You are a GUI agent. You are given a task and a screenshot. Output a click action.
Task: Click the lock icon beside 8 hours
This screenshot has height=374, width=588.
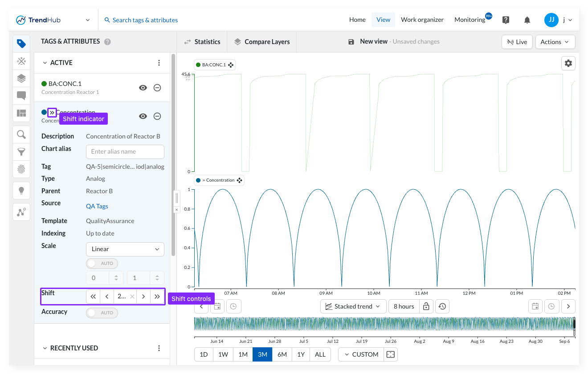click(x=426, y=306)
